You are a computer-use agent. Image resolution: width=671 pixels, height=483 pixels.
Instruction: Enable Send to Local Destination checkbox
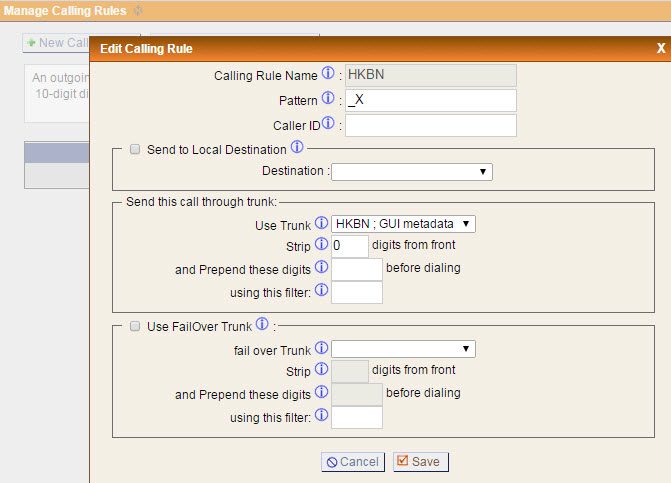pyautogui.click(x=135, y=149)
